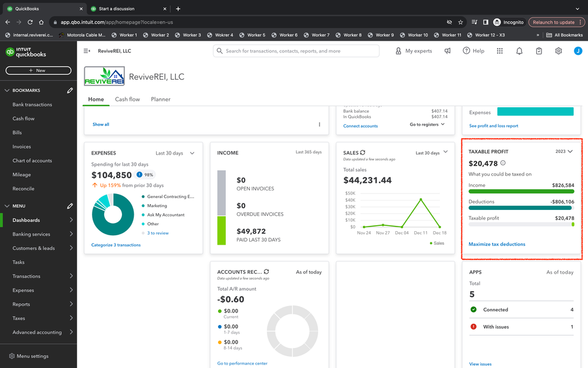Click the Relaunch to update button
The height and width of the screenshot is (368, 588).
point(556,22)
